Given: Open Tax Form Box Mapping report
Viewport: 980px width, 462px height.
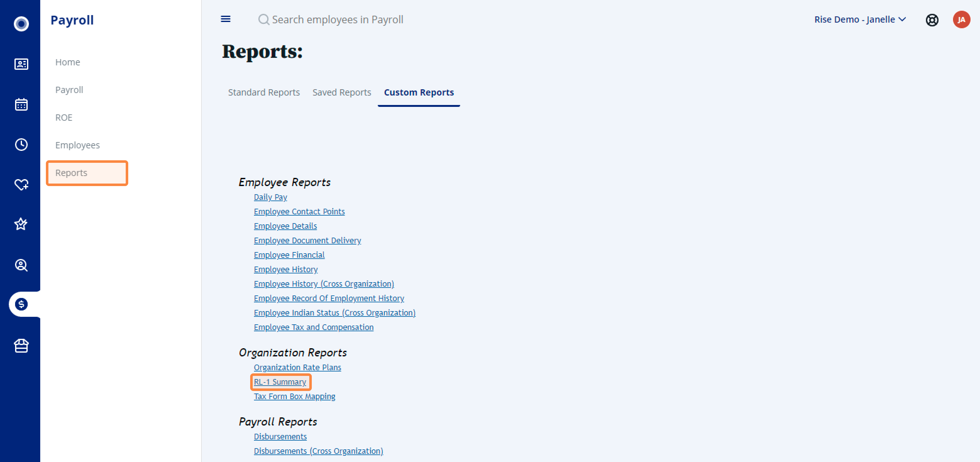Looking at the screenshot, I should [295, 397].
